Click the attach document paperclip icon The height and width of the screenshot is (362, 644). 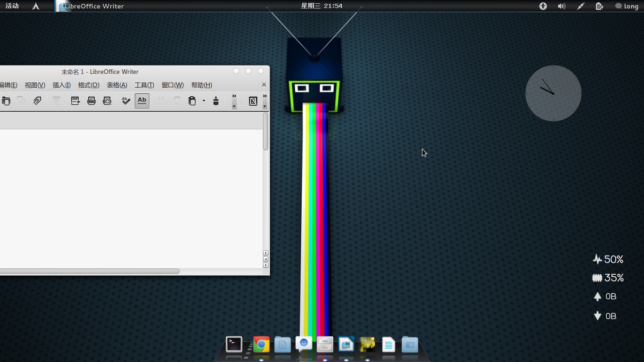coord(37,101)
